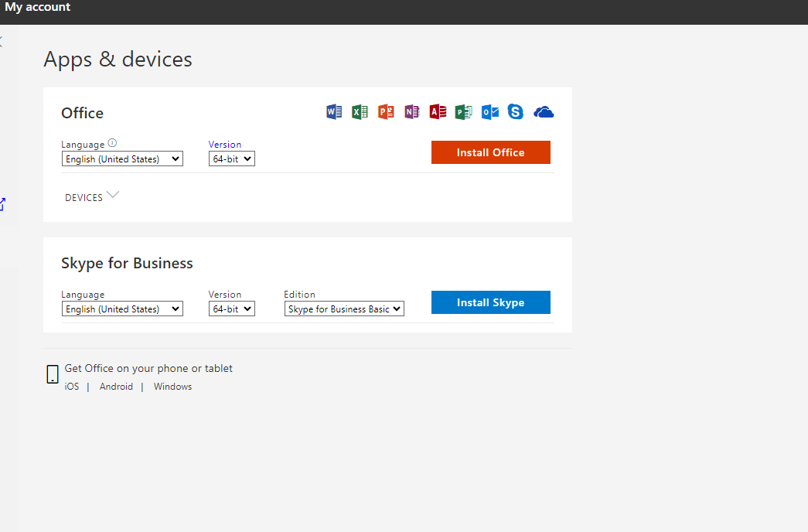The image size is (808, 532).
Task: Open the Office Version dropdown showing 64-bit
Action: (231, 159)
